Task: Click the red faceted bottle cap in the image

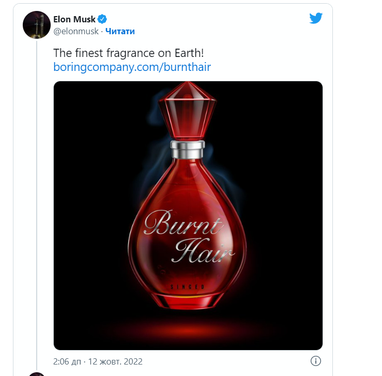Action: 187,111
